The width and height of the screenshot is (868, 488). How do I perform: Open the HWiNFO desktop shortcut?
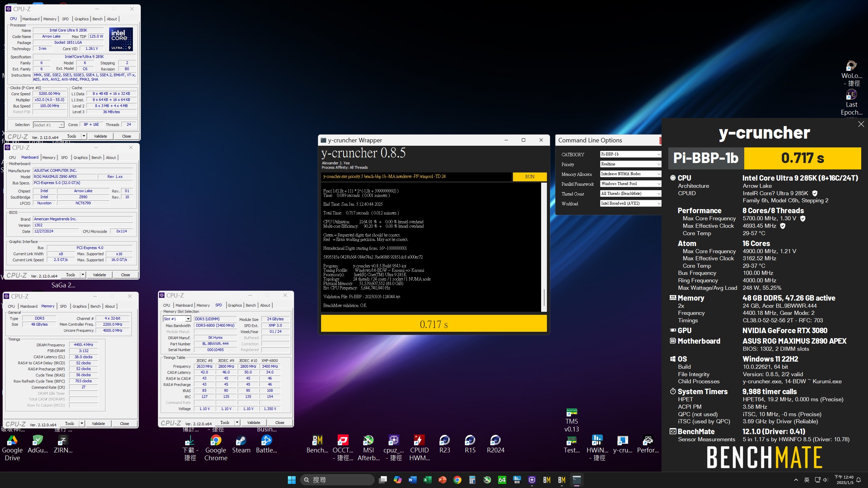(597, 447)
